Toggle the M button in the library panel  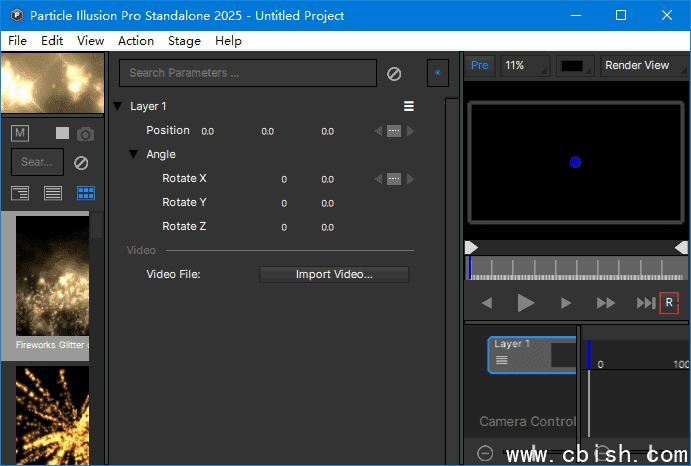[21, 134]
